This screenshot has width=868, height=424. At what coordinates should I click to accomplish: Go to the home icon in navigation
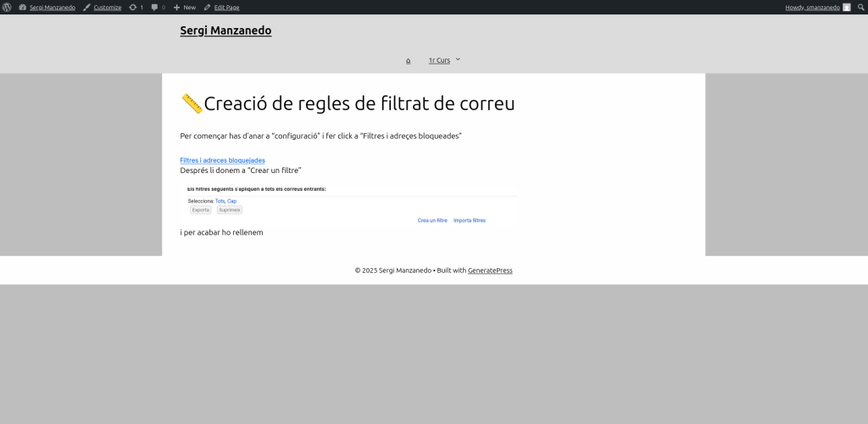(x=408, y=60)
